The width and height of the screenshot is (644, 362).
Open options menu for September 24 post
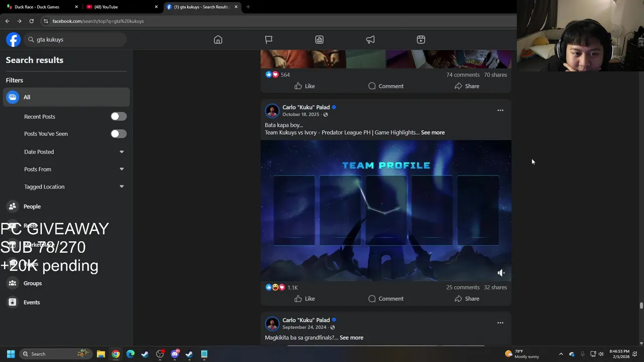coord(500,323)
